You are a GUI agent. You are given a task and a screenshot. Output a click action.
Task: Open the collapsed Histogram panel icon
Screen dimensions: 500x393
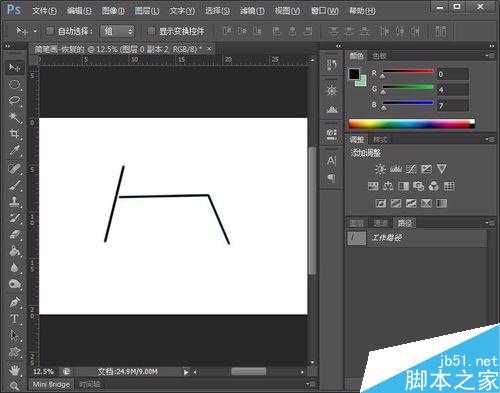pos(331,109)
